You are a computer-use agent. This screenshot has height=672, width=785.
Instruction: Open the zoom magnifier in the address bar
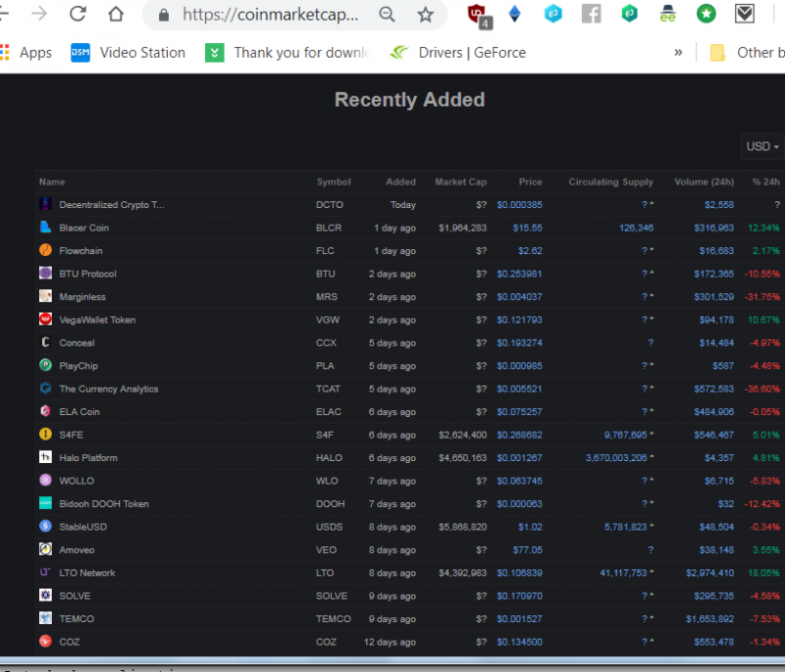tap(387, 15)
